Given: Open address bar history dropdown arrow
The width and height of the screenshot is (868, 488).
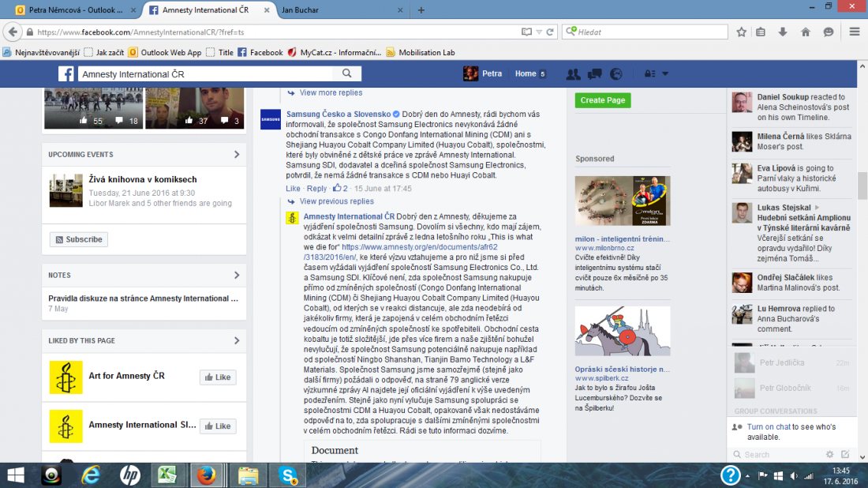Looking at the screenshot, I should (539, 32).
